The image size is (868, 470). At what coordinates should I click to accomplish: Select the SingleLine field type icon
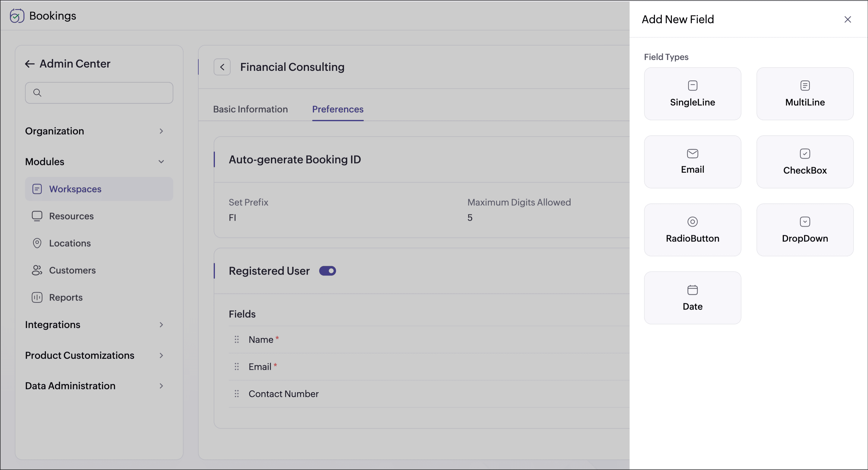(692, 86)
